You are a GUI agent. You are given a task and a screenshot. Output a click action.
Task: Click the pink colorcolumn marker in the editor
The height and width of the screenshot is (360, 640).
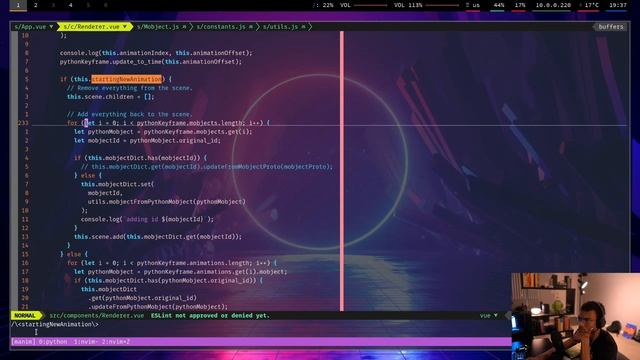tap(342, 171)
